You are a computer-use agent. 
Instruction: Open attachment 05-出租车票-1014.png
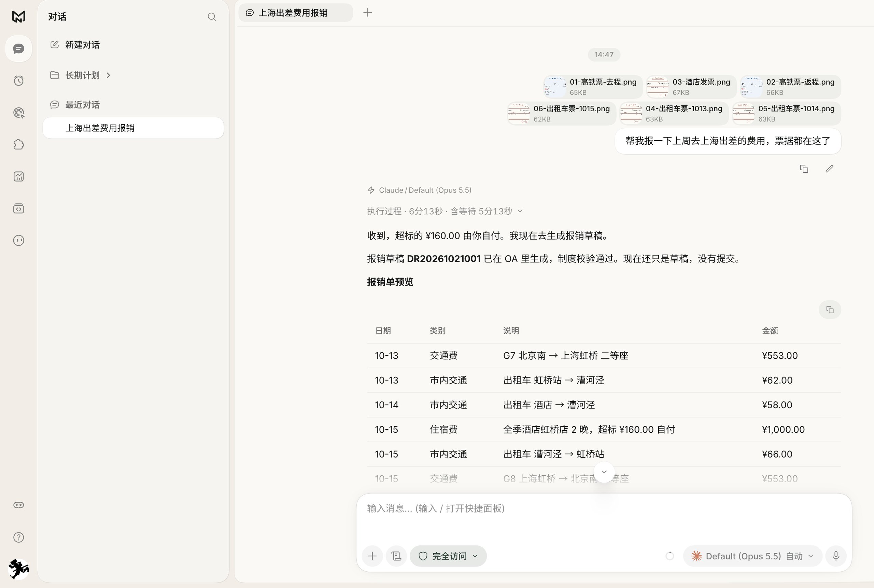pos(786,113)
